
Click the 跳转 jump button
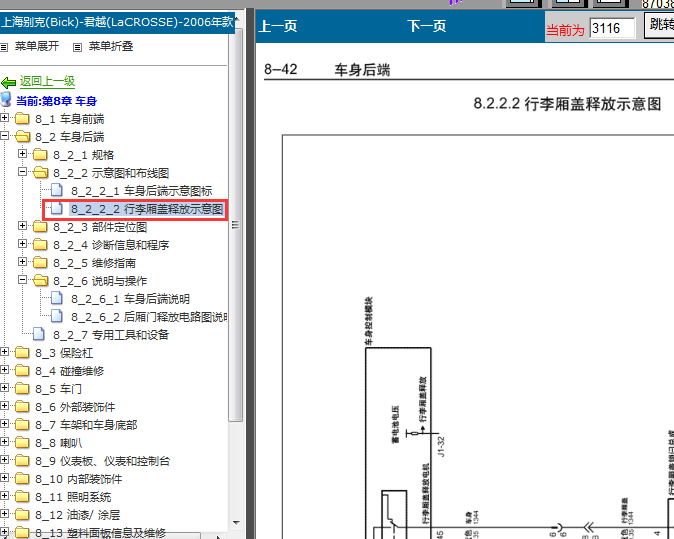click(660, 25)
